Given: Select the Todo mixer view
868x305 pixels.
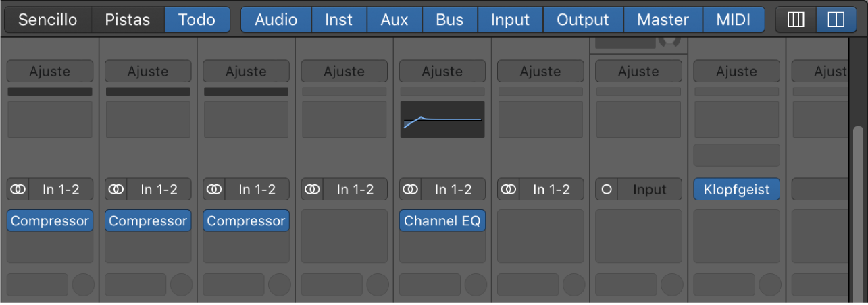Looking at the screenshot, I should 197,20.
